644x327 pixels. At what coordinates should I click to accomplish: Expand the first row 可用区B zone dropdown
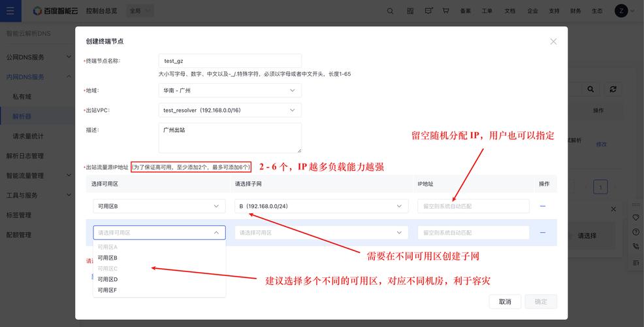click(x=159, y=206)
